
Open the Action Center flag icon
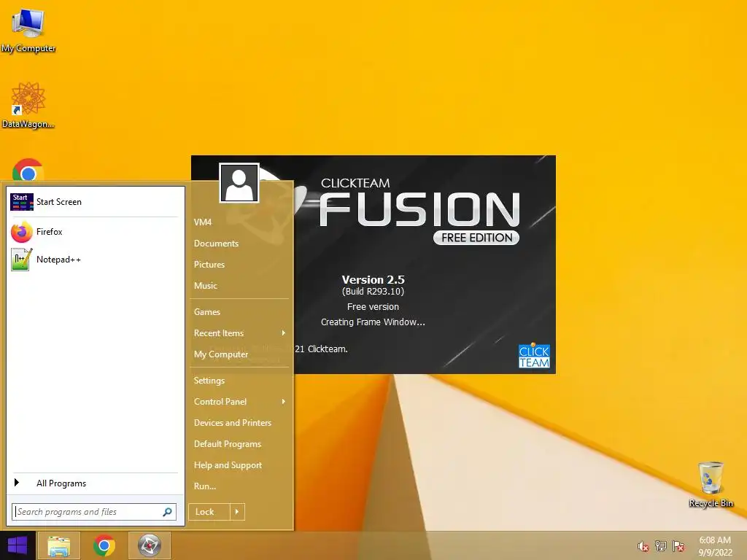(678, 546)
